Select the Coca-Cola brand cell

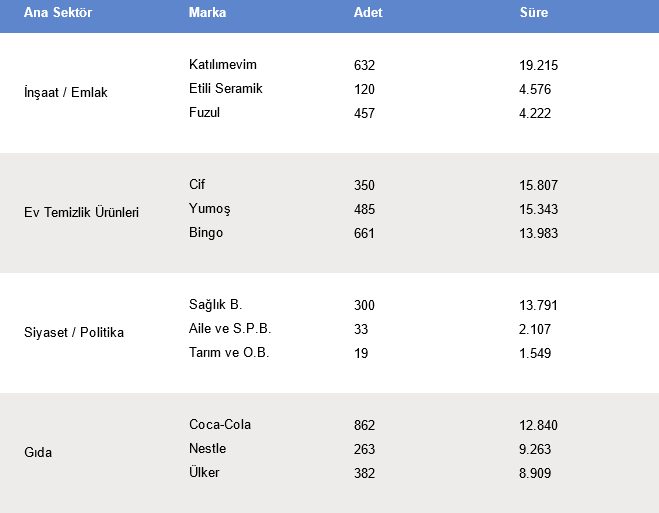(x=220, y=425)
